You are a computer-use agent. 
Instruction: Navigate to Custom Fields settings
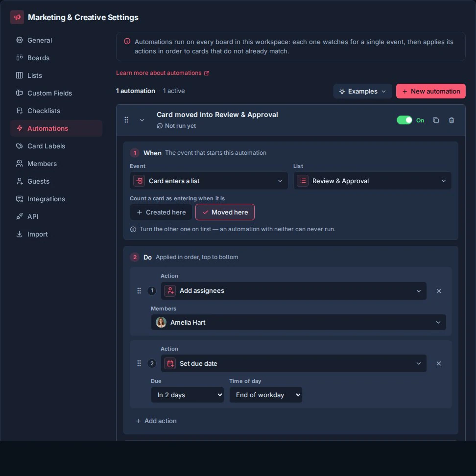pyautogui.click(x=56, y=93)
